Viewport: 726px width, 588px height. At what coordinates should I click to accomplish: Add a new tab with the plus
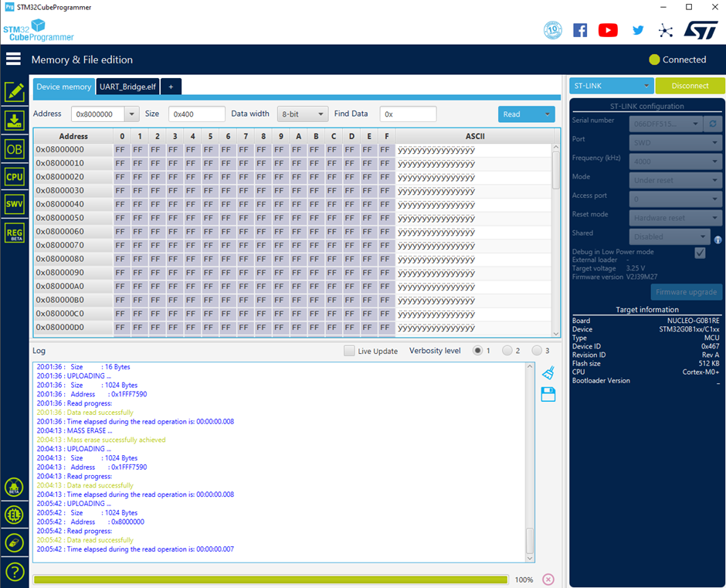pyautogui.click(x=171, y=87)
